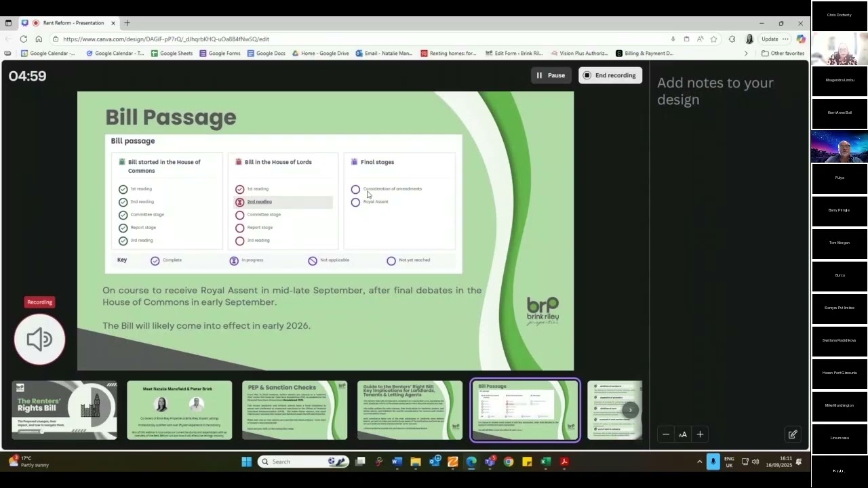Select PEP & Sanction Checks slide thumbnail
This screenshot has width=868, height=488.
pos(295,410)
